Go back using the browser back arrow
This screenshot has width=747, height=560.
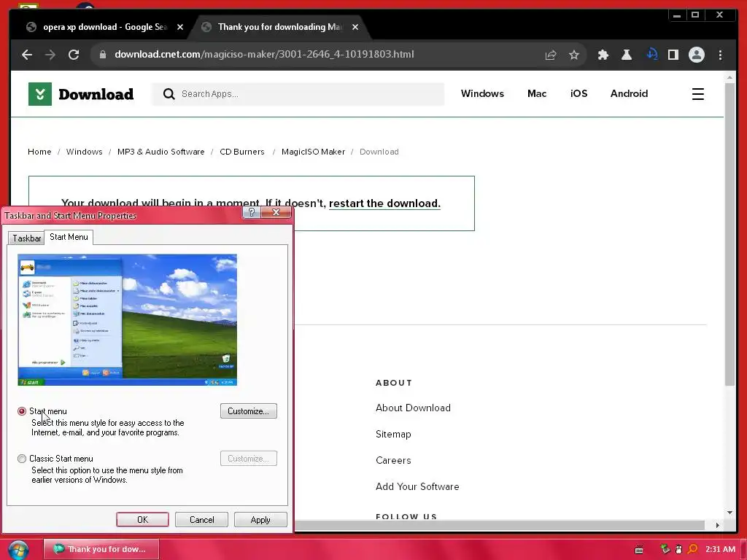coord(27,55)
